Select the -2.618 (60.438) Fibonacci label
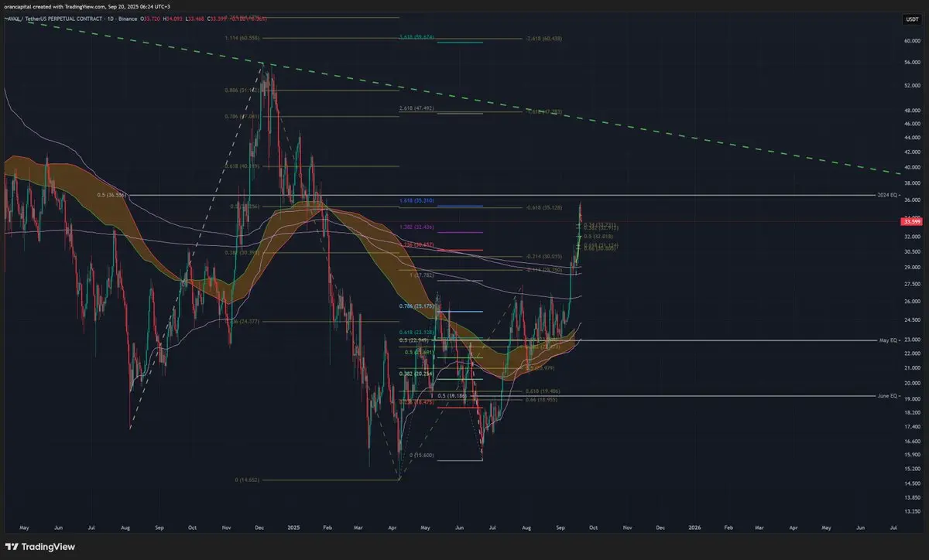Image resolution: width=929 pixels, height=560 pixels. point(543,38)
